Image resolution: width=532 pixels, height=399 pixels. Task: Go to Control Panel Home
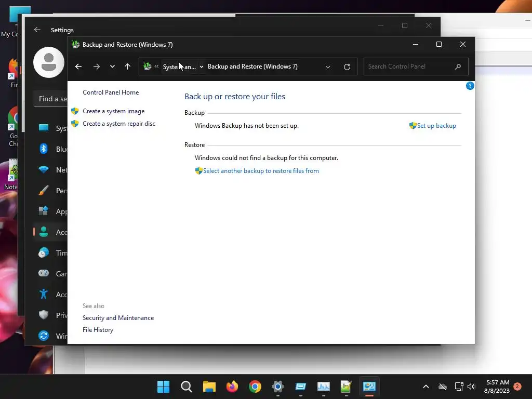111,92
